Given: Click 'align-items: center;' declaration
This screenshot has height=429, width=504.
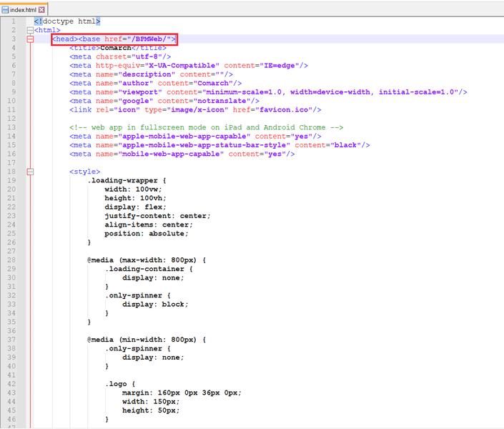Looking at the screenshot, I should point(149,225).
